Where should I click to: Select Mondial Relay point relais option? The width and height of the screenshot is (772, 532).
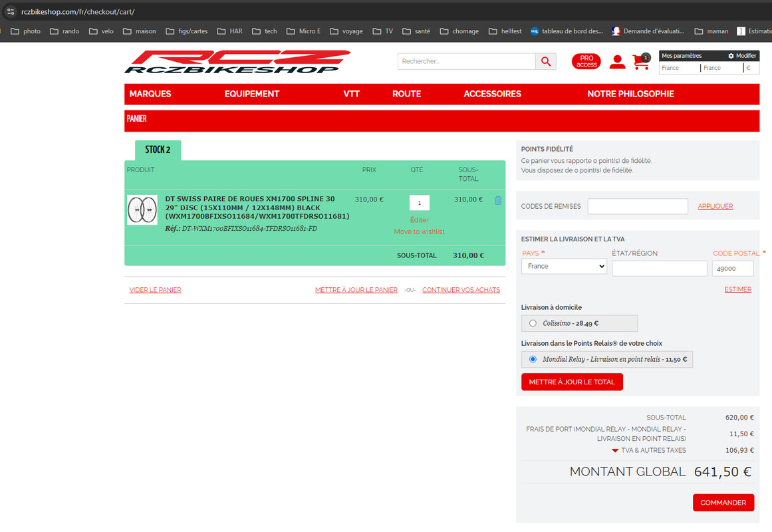(533, 360)
